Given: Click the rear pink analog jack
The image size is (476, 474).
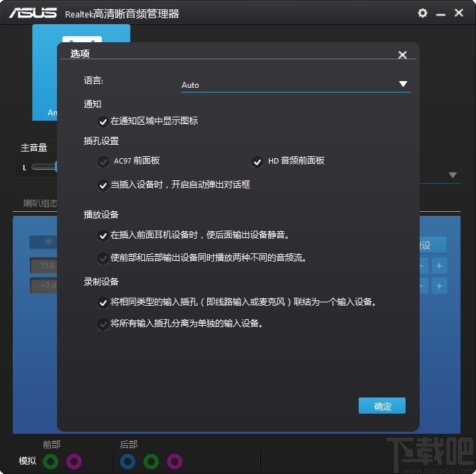Looking at the screenshot, I should pyautogui.click(x=174, y=461).
